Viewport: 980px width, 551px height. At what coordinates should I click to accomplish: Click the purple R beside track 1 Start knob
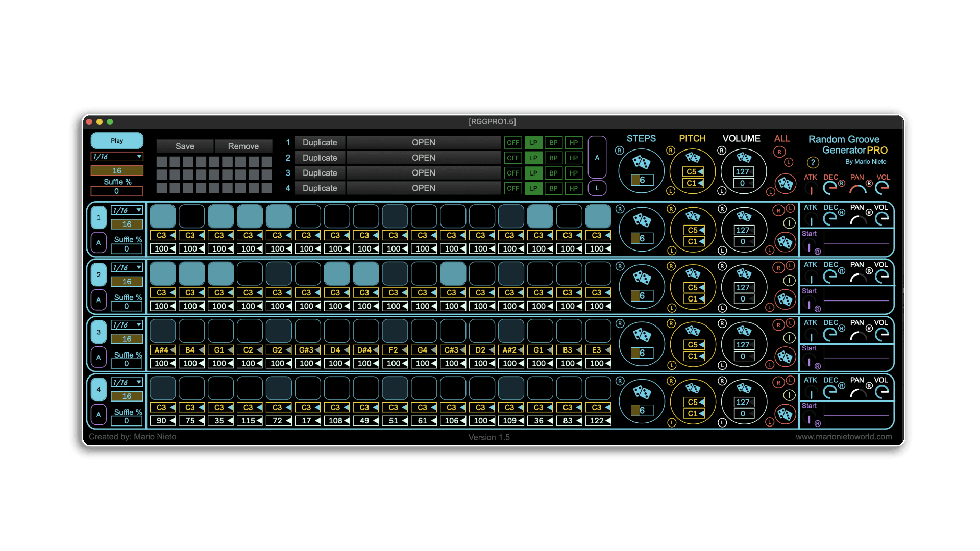pos(818,252)
